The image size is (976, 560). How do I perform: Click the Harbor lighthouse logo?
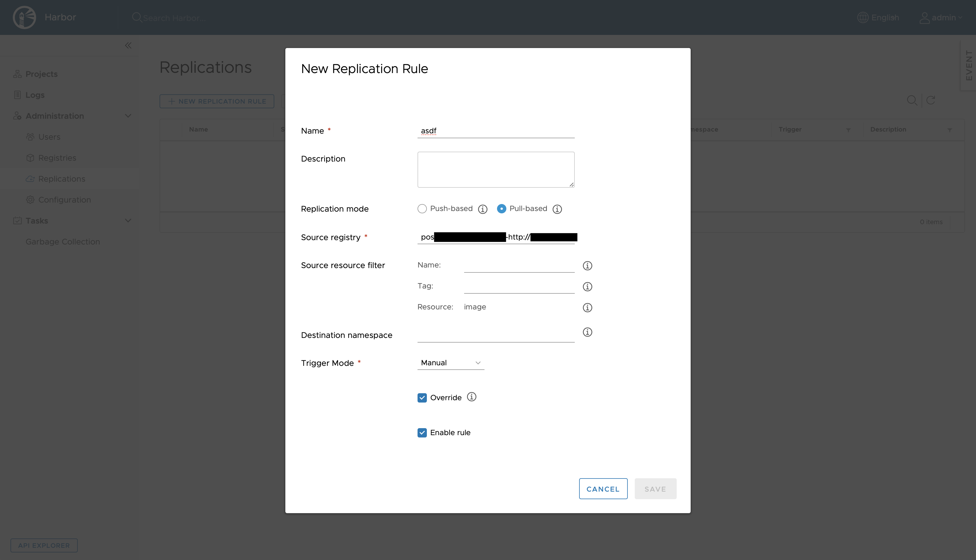[24, 17]
